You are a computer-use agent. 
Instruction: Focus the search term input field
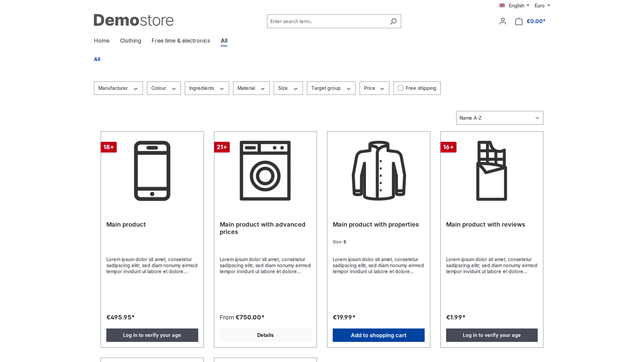coord(327,21)
